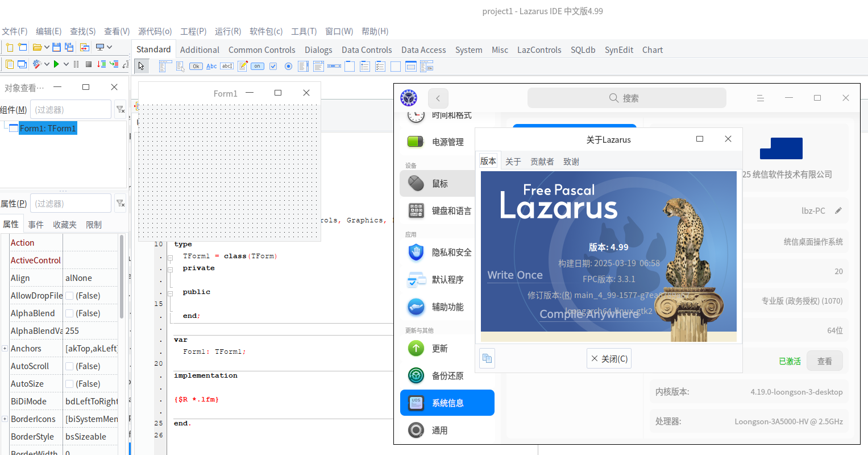868x455 pixels.
Task: Clear the component filter with funnel icon
Action: click(121, 109)
